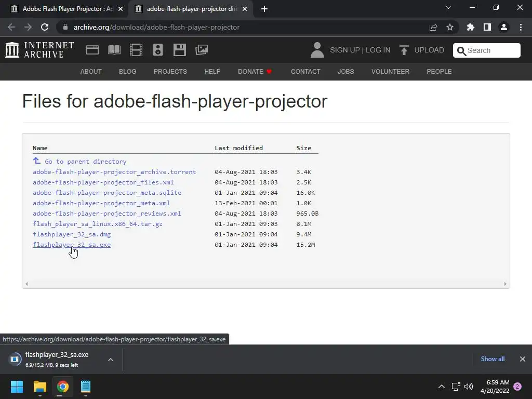532x399 pixels.
Task: Click the file listing horizontal scrollbar
Action: 266,284
